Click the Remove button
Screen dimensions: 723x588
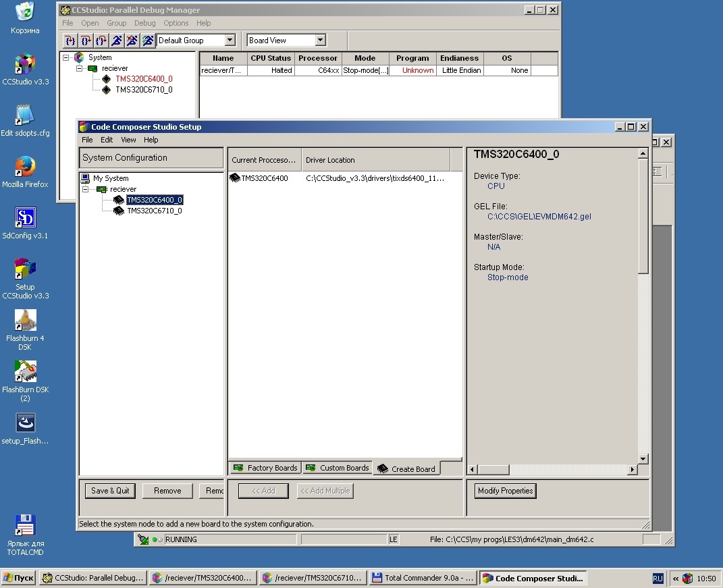tap(167, 491)
